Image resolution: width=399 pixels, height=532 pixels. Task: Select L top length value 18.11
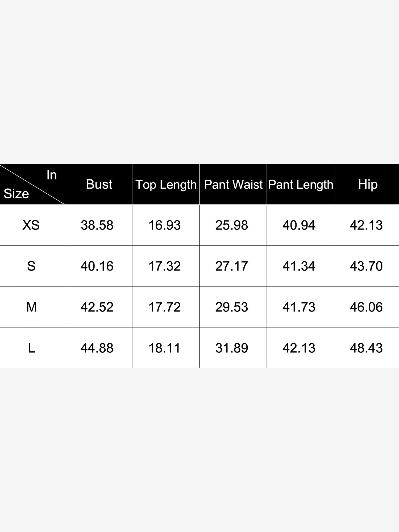(x=164, y=348)
